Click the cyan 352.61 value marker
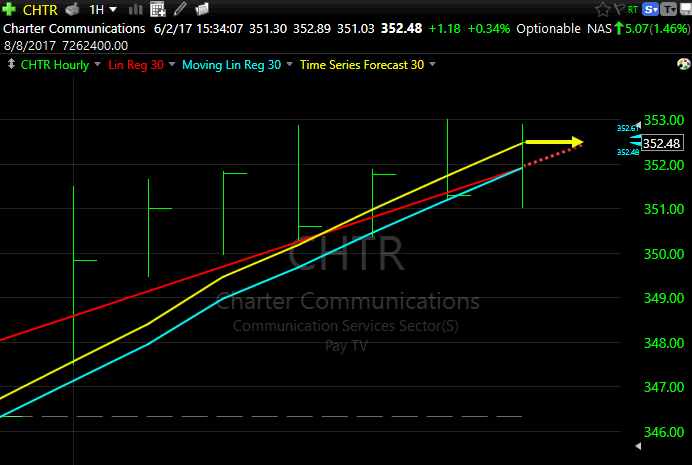Viewport: 692px width, 465px height. point(628,128)
